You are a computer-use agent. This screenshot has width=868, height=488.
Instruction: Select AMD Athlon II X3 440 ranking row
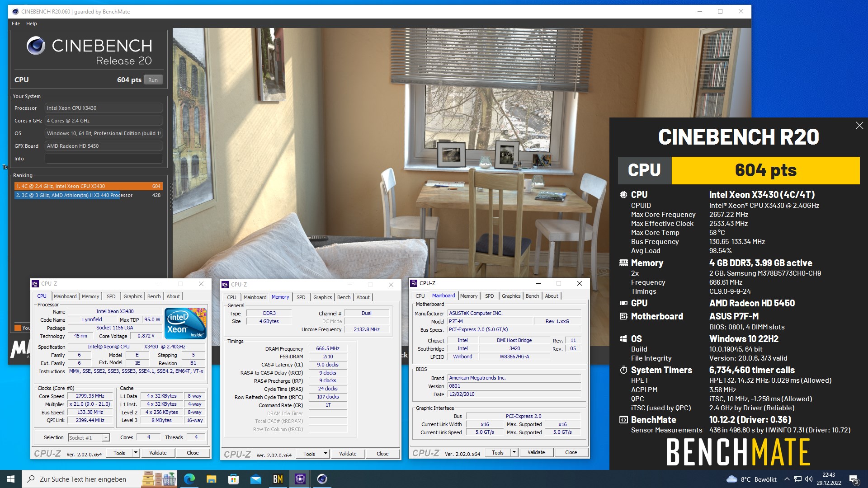pos(88,195)
